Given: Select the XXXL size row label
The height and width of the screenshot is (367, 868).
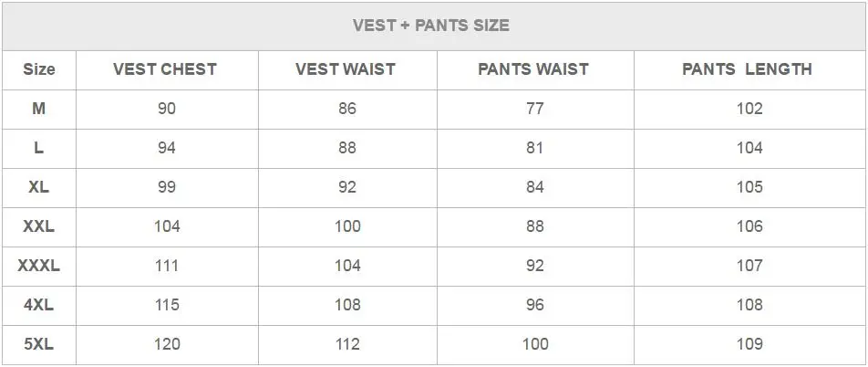Looking at the screenshot, I should point(38,266).
